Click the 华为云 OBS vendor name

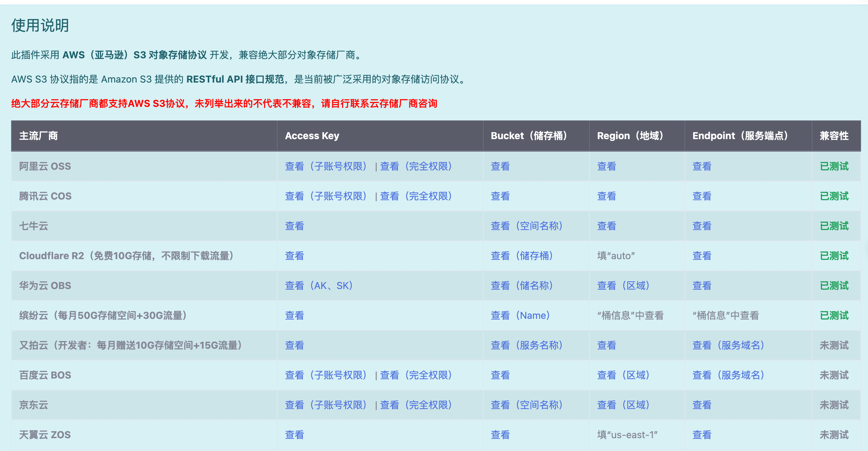pyautogui.click(x=45, y=286)
